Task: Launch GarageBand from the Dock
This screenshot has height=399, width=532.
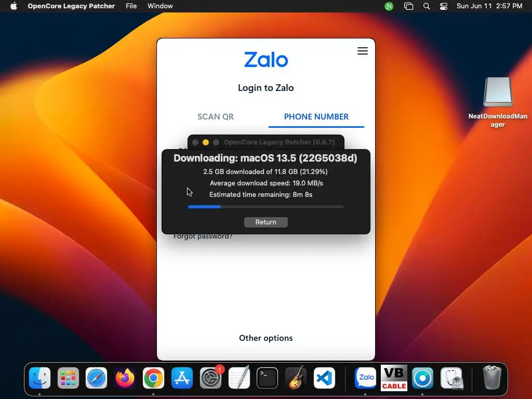Action: (x=296, y=378)
